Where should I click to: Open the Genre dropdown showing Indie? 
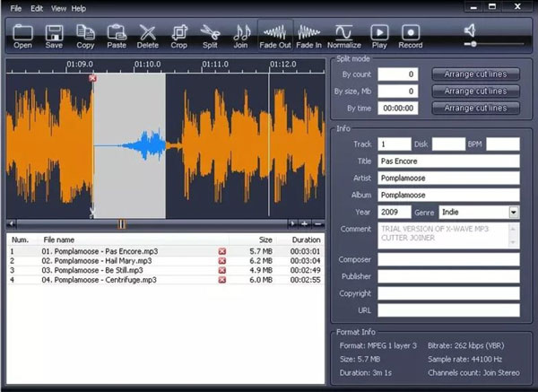[513, 212]
